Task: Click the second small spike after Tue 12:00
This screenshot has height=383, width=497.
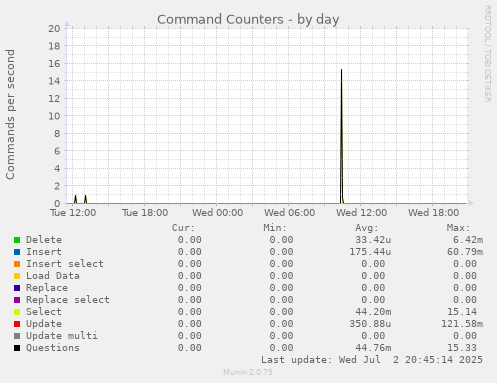Action: coord(86,199)
